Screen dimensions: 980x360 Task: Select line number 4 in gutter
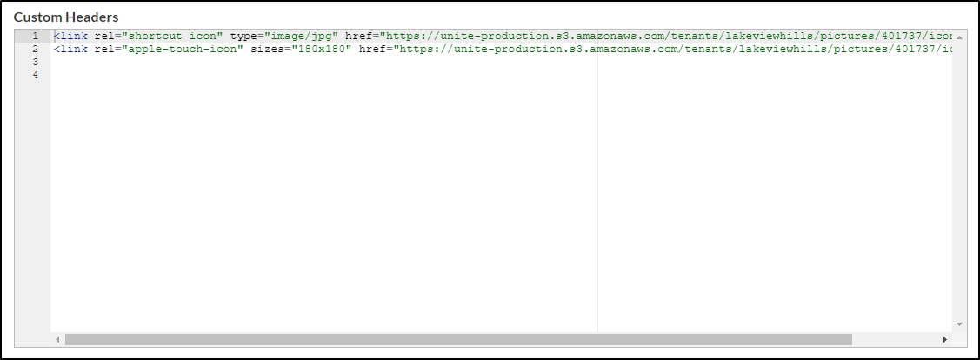click(x=36, y=75)
